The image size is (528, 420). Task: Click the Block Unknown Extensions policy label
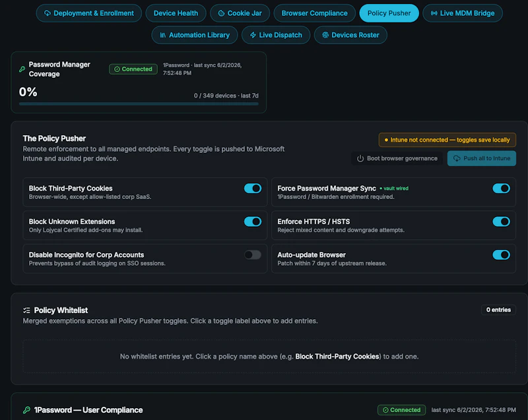coord(72,222)
